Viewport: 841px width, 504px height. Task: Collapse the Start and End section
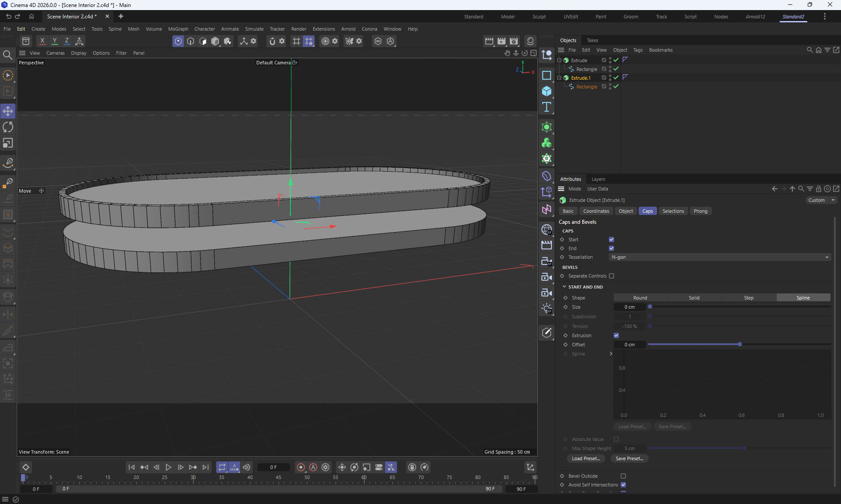(564, 287)
